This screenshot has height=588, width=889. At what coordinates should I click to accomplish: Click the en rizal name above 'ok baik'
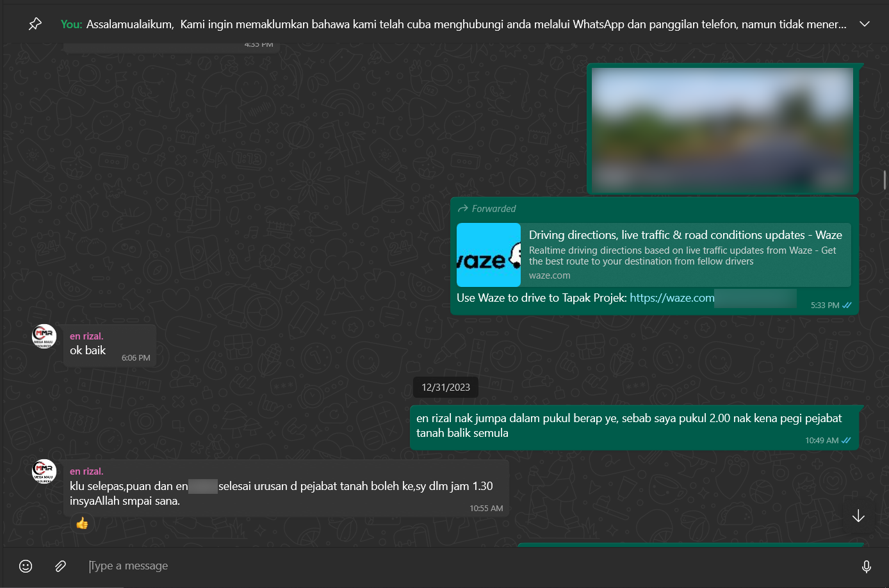86,336
